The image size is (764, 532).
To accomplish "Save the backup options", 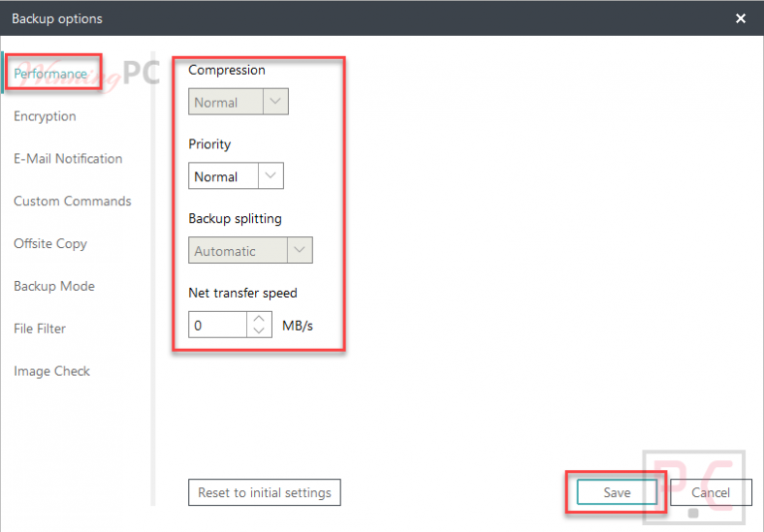I will (617, 492).
